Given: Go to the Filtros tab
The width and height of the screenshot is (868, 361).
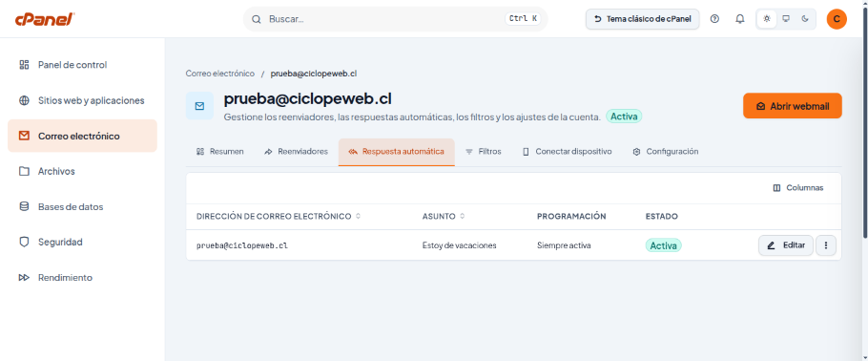Looking at the screenshot, I should tap(484, 152).
